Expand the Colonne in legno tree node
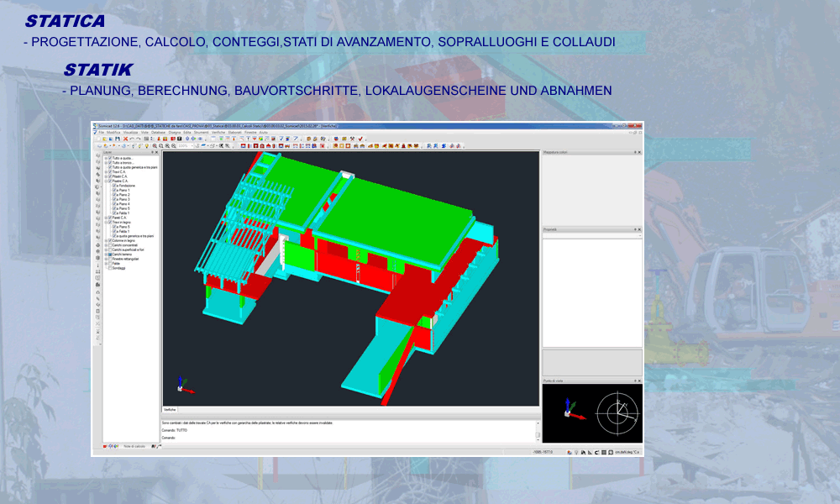Image resolution: width=840 pixels, height=504 pixels. (106, 240)
